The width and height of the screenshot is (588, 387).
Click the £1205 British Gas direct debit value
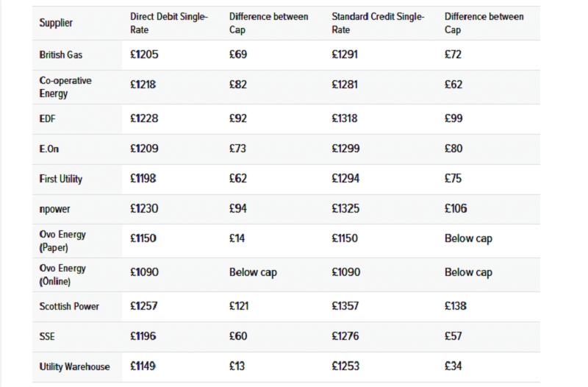tap(144, 54)
